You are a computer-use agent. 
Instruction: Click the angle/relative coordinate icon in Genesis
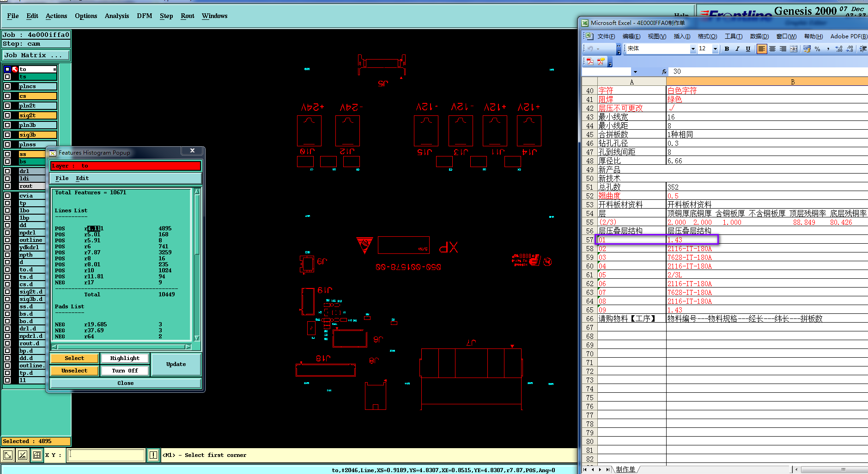(22, 456)
